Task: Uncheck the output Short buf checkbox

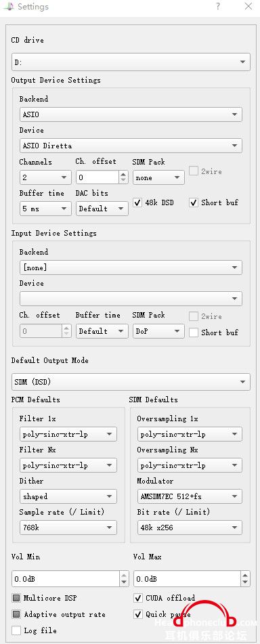Action: 194,202
